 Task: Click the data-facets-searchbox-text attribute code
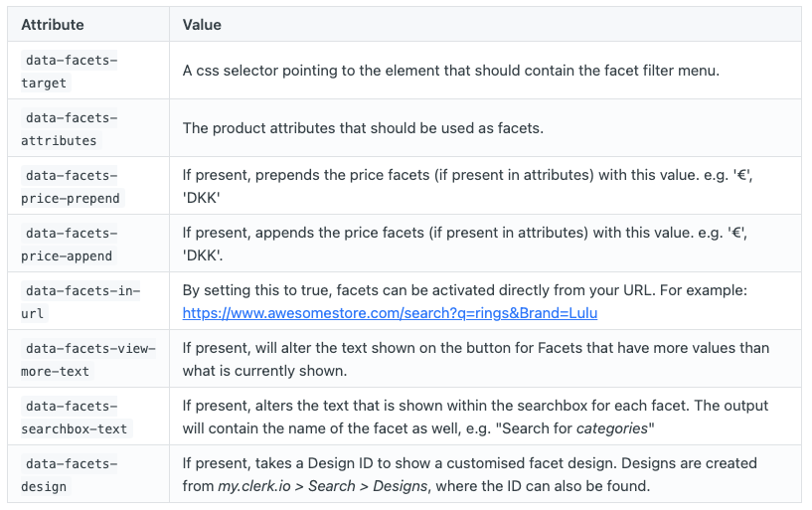pyautogui.click(x=76, y=418)
